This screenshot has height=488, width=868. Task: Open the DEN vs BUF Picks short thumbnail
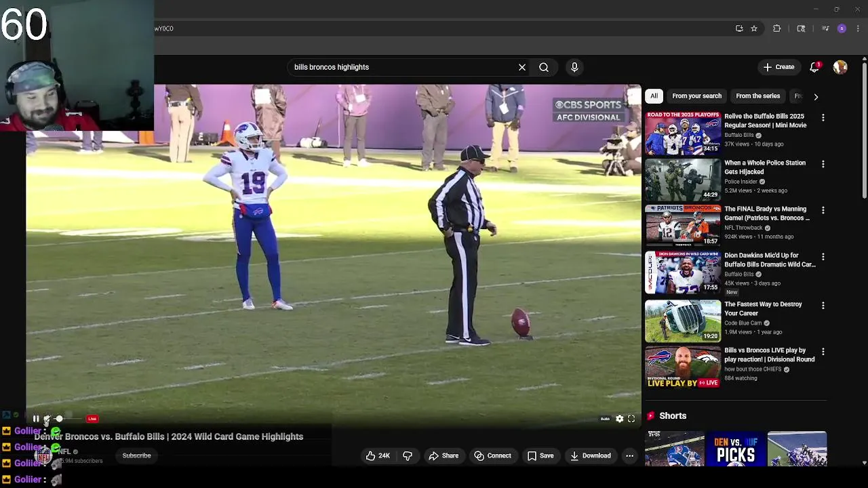736,449
